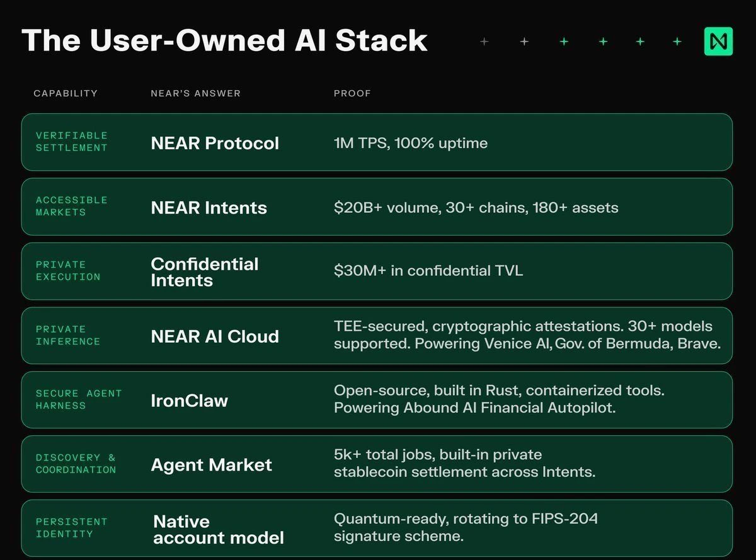Select the NEAR'S ANSWER column header
Viewport: 756px width, 560px height.
[x=196, y=93]
